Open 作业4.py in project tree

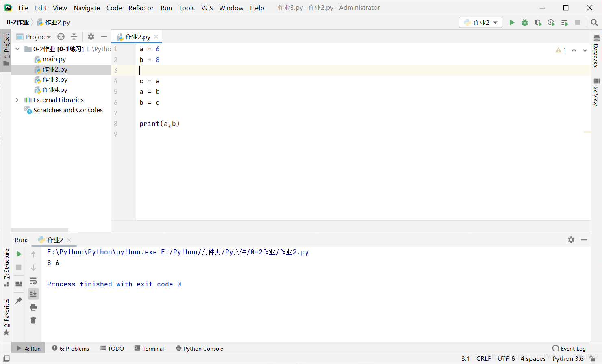click(x=55, y=90)
